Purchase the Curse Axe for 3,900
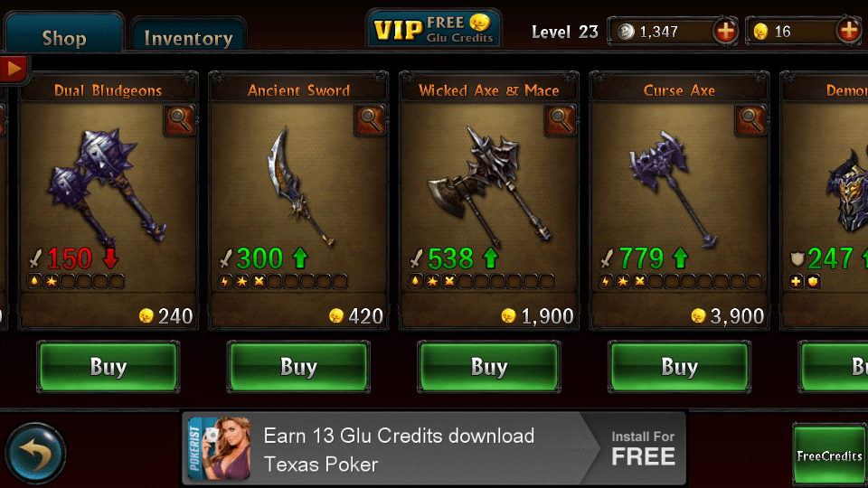Viewport: 868px width, 488px height. coord(679,367)
